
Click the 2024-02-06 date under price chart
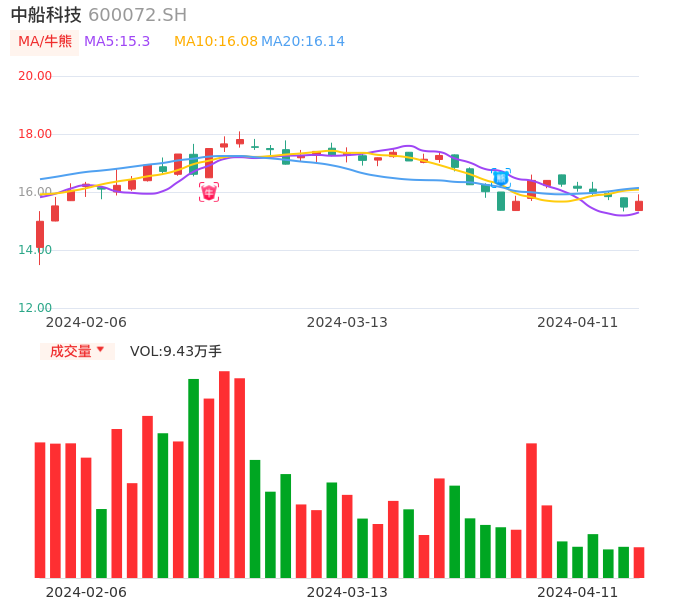[86, 322]
